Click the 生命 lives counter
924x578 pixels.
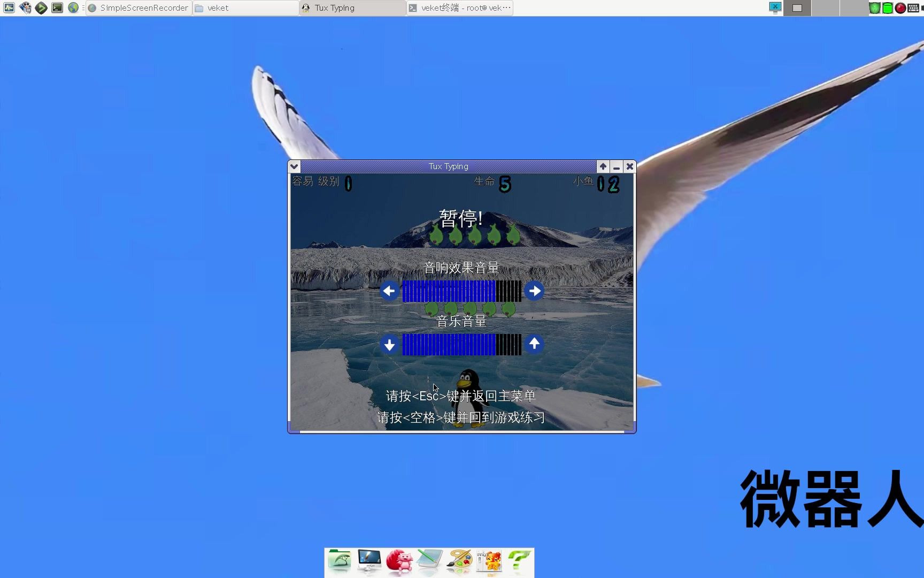pos(492,184)
